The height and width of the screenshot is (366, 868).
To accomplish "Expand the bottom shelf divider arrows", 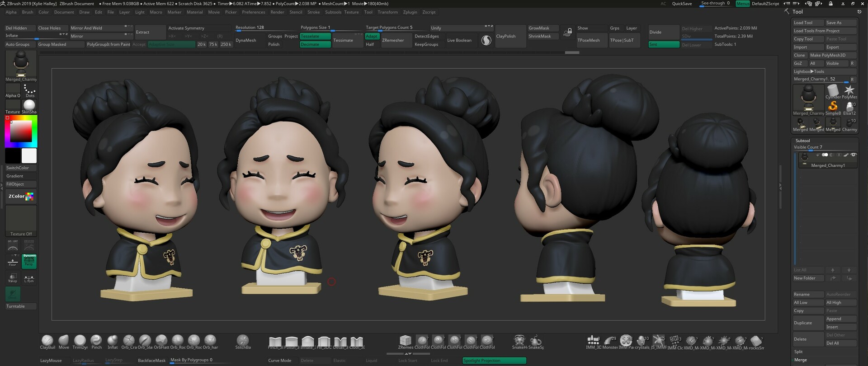I will [408, 353].
